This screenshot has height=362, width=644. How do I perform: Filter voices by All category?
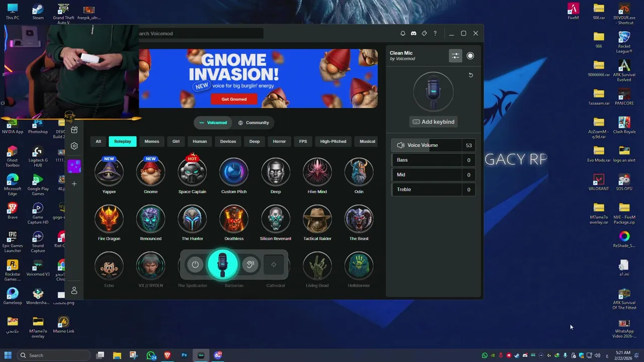[x=99, y=141]
